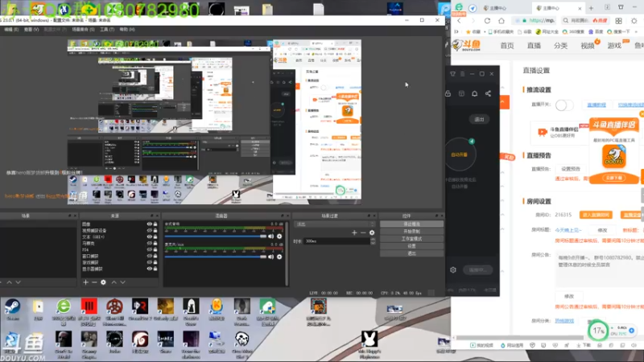This screenshot has width=644, height=362.
Task: Move selected source up with arrow
Action: [114, 282]
